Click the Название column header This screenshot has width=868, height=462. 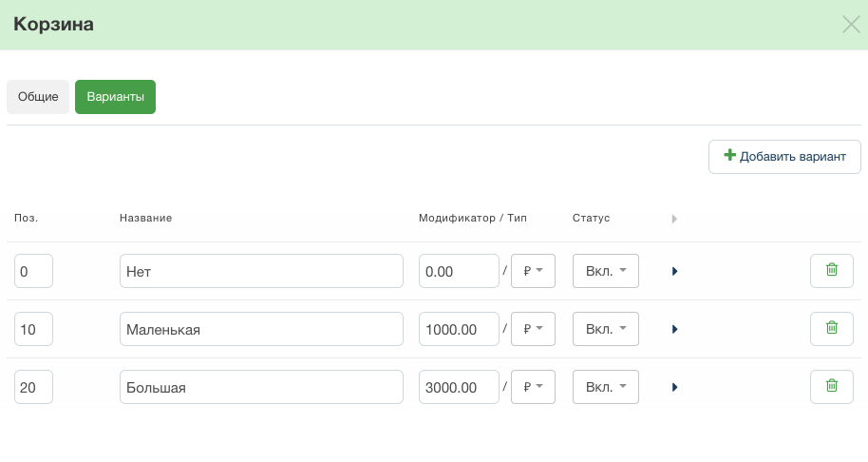point(145,219)
